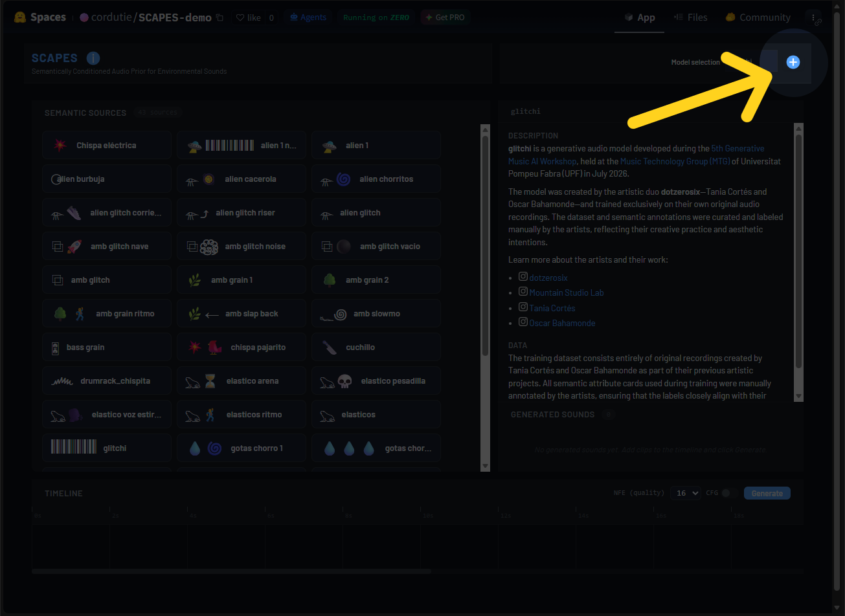Toggle the CFG switch
Screen dimensions: 845x616
pyautogui.click(x=730, y=493)
